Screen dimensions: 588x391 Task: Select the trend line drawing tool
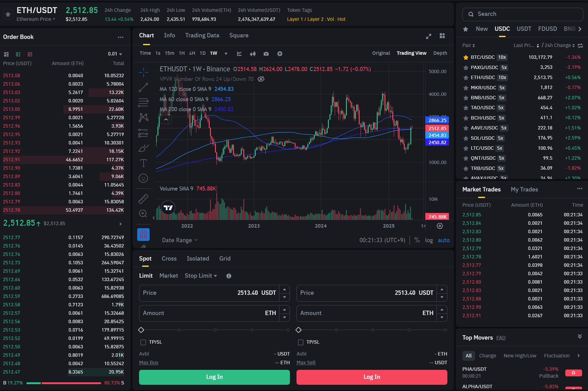(143, 87)
